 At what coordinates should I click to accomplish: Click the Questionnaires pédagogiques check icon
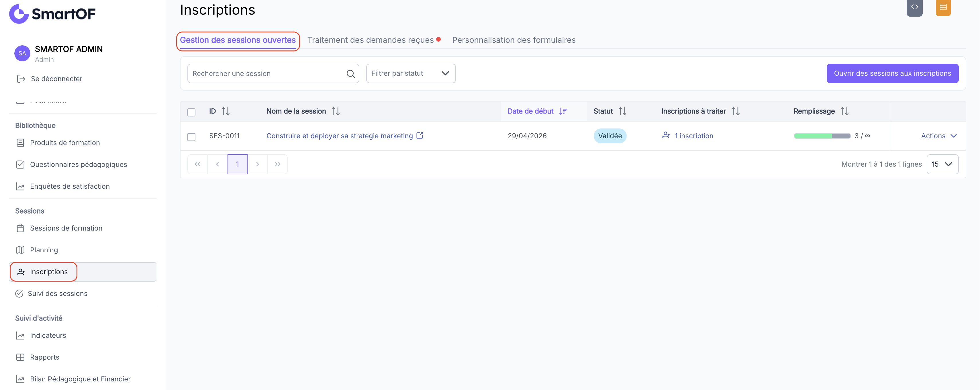click(x=20, y=165)
